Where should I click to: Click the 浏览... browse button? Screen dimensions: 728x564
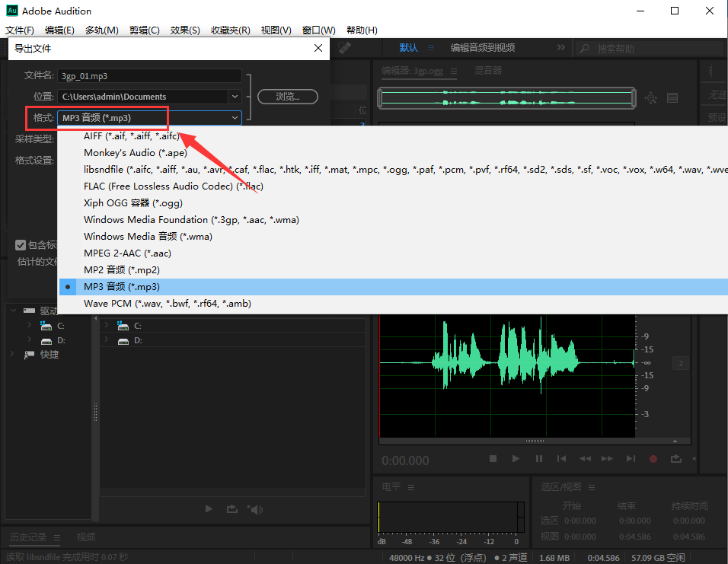click(288, 97)
